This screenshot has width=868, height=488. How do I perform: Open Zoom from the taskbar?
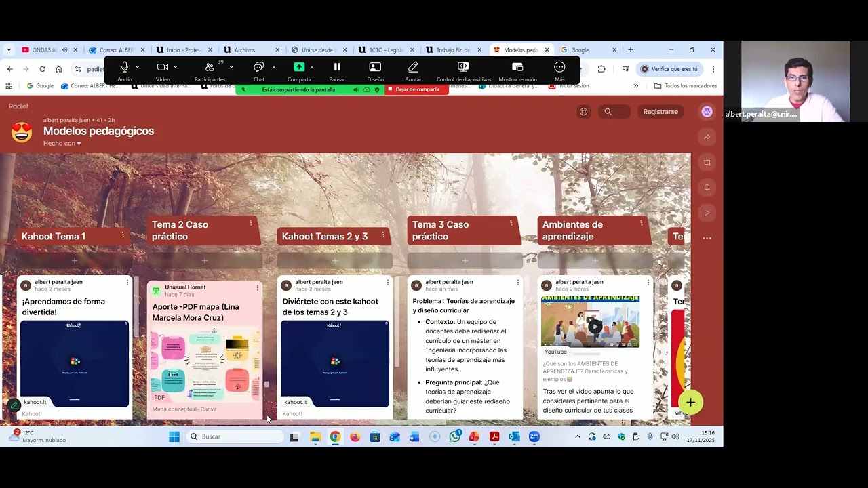[534, 436]
